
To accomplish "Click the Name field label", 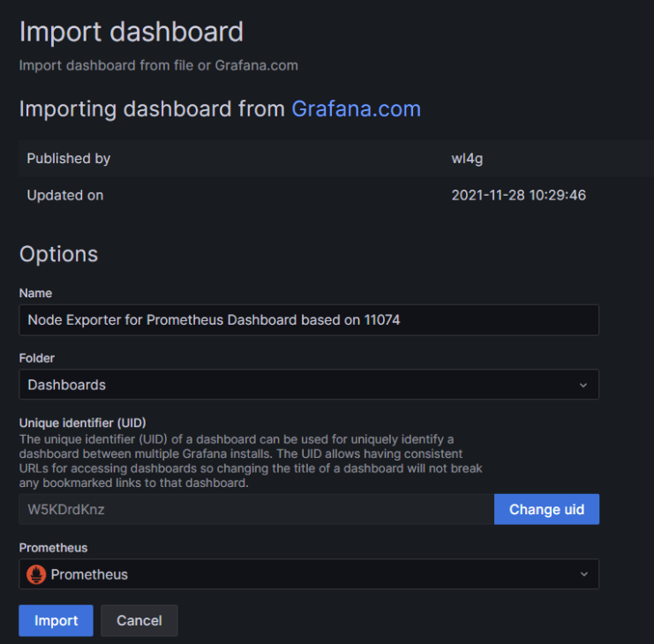I will (35, 293).
